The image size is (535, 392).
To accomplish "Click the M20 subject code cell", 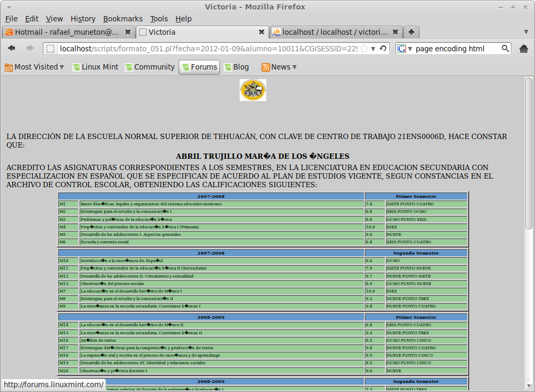I will [68, 371].
